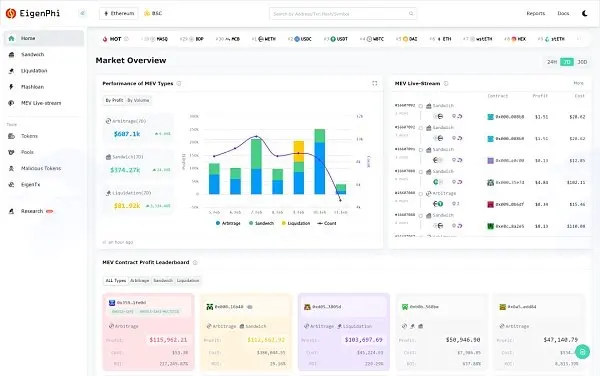Click the green floating chat button
Screen dimensions: 600x376
click(582, 352)
